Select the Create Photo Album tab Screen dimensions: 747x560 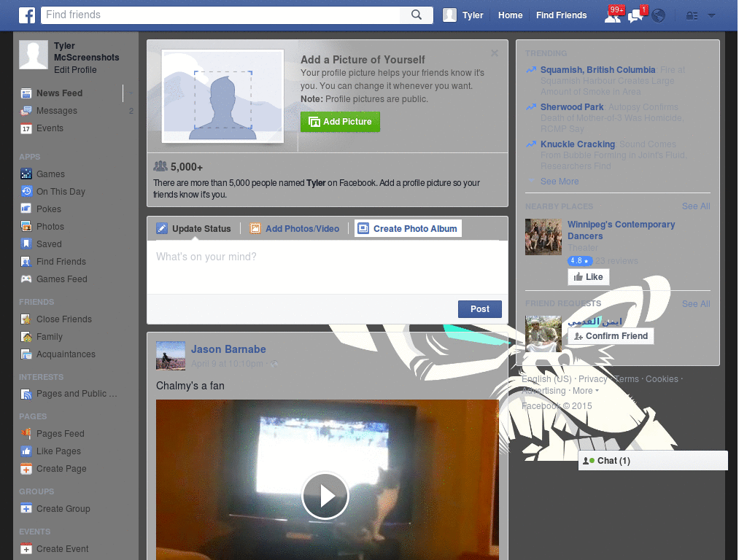pyautogui.click(x=408, y=228)
